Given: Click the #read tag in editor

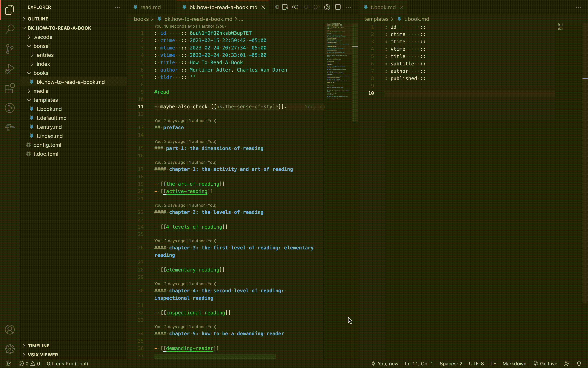Looking at the screenshot, I should coord(161,92).
